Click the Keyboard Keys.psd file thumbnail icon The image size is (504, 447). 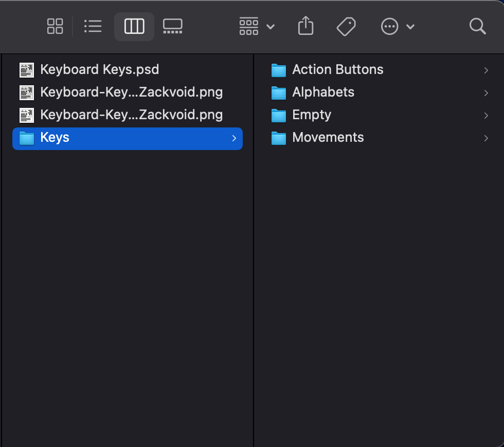26,69
